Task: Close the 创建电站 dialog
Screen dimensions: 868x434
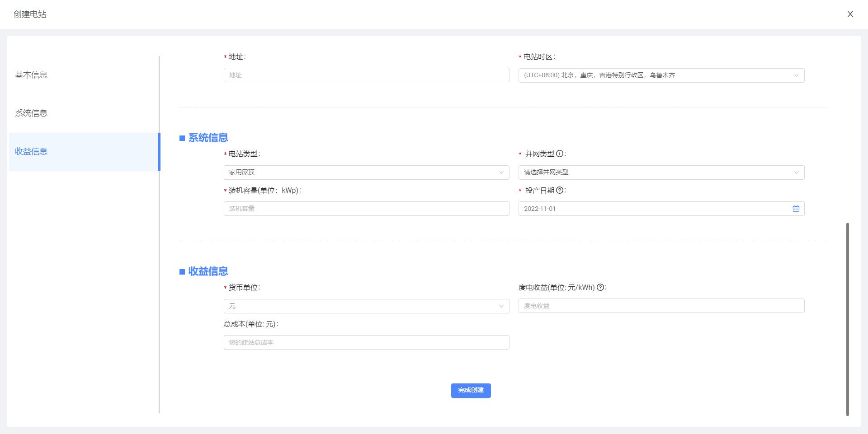Action: (x=850, y=14)
